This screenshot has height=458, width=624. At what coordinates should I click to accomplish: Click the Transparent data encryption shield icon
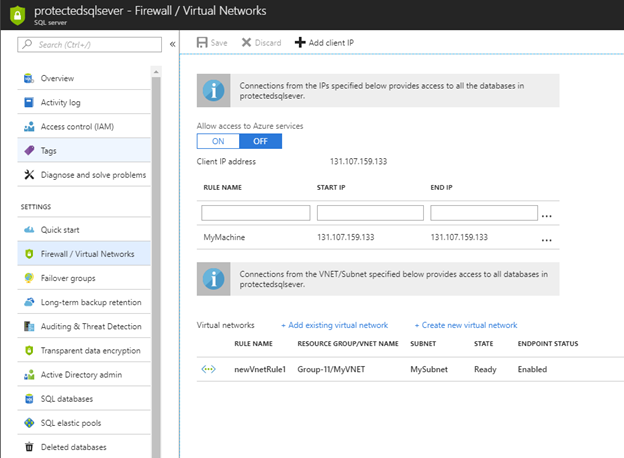coord(29,351)
